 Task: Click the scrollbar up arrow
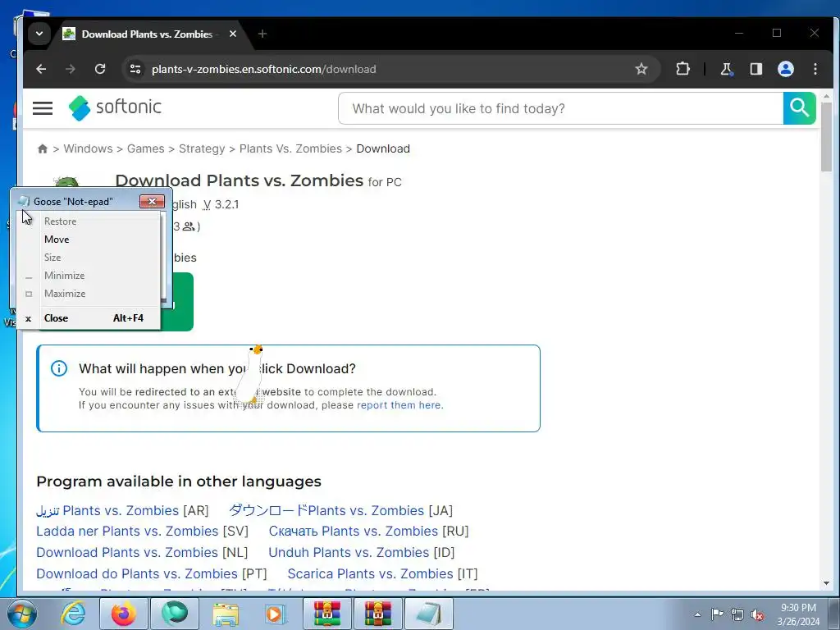click(x=826, y=97)
